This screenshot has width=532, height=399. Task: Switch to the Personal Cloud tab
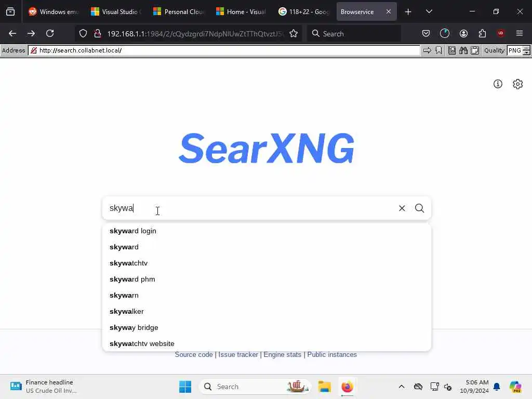tap(179, 12)
